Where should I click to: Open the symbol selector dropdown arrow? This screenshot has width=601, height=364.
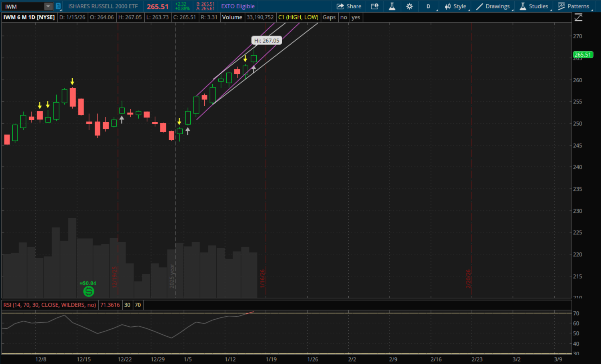(x=48, y=6)
